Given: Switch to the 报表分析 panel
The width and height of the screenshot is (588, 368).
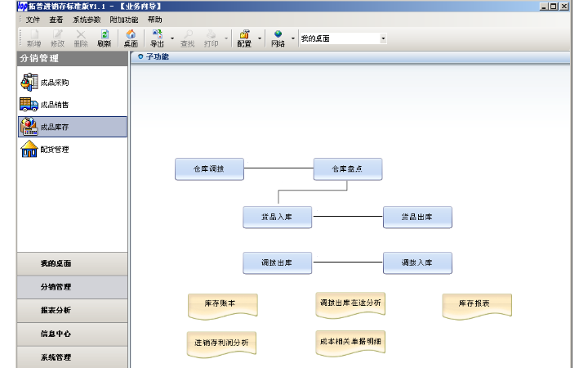Looking at the screenshot, I should pos(56,310).
